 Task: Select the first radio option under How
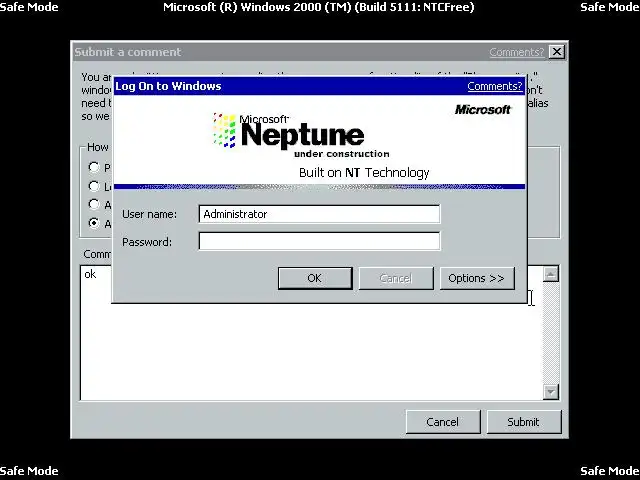click(x=94, y=167)
